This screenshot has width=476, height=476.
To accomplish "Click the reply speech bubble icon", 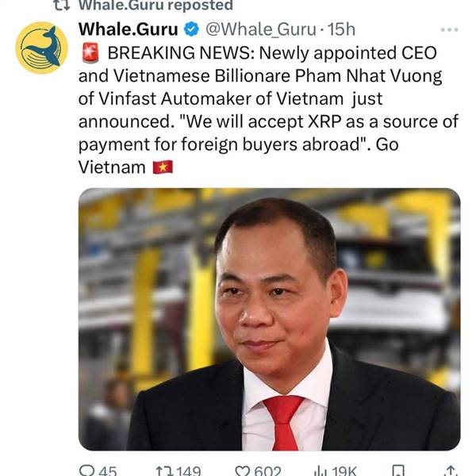I will tap(87, 470).
